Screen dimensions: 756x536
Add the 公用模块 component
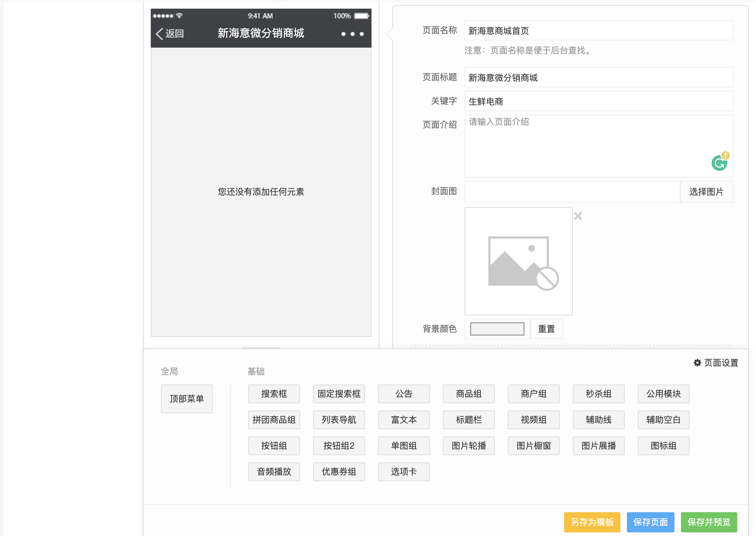point(664,394)
